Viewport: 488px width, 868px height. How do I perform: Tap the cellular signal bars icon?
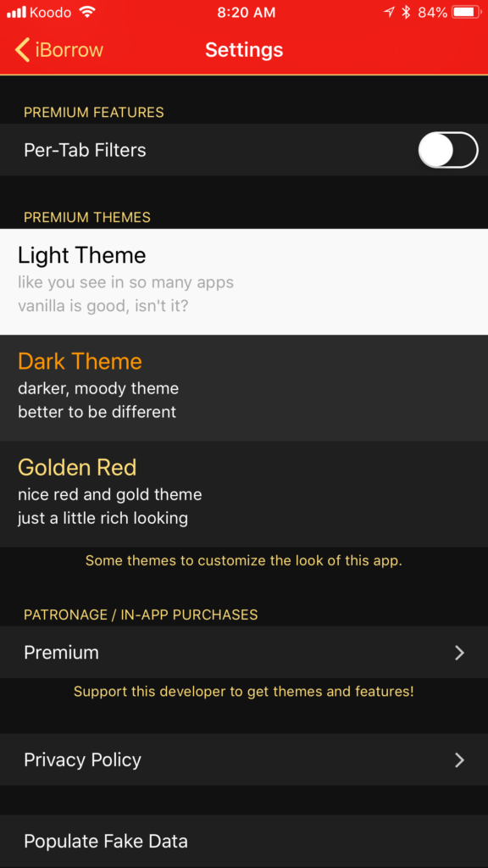17,12
